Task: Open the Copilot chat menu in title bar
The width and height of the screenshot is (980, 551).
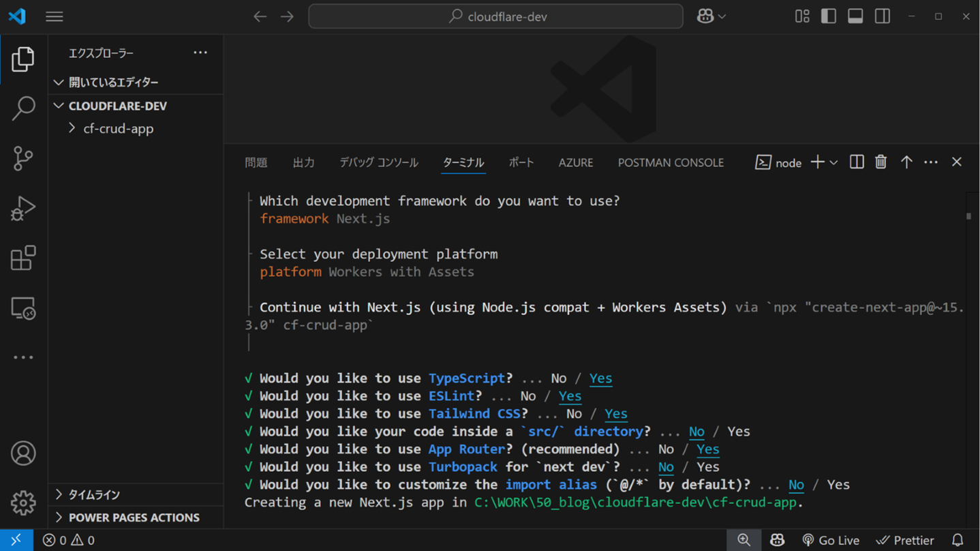Action: [x=711, y=16]
